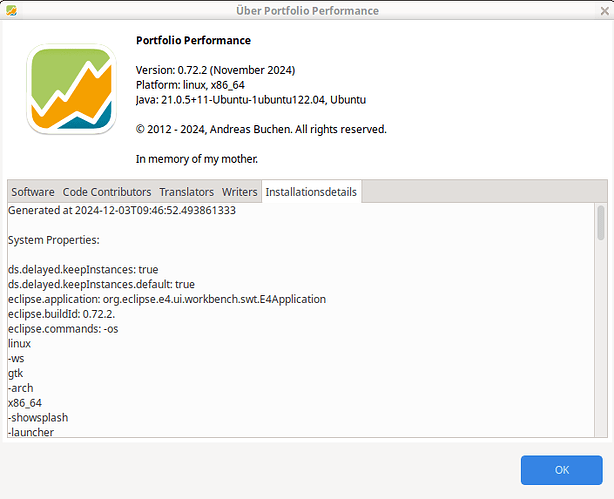Click the vertical scrollbar thumb in details pane

pyautogui.click(x=600, y=222)
